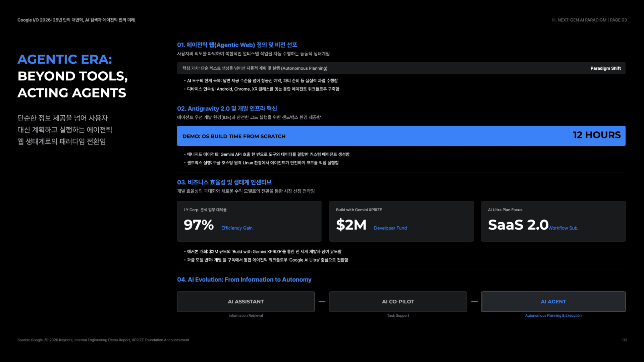Select heading 01 Agentic Web section title
The height and width of the screenshot is (362, 644).
pos(237,45)
